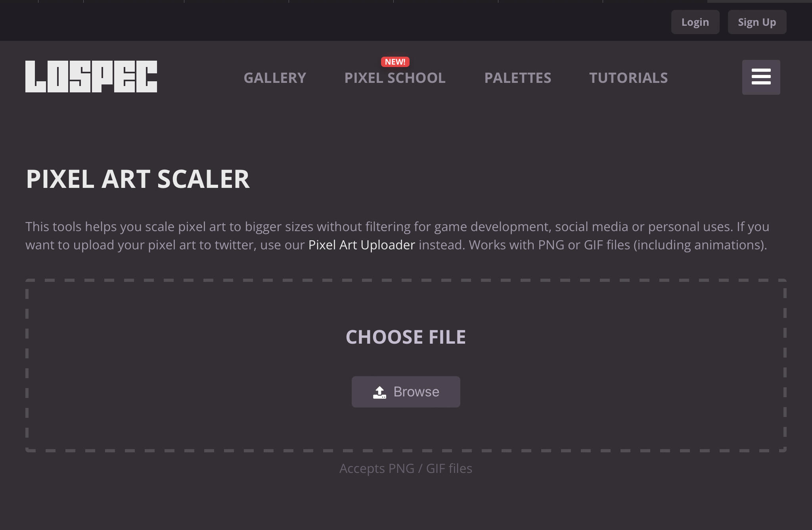This screenshot has height=530, width=812.
Task: Open the Tutorials nav item
Action: point(628,78)
